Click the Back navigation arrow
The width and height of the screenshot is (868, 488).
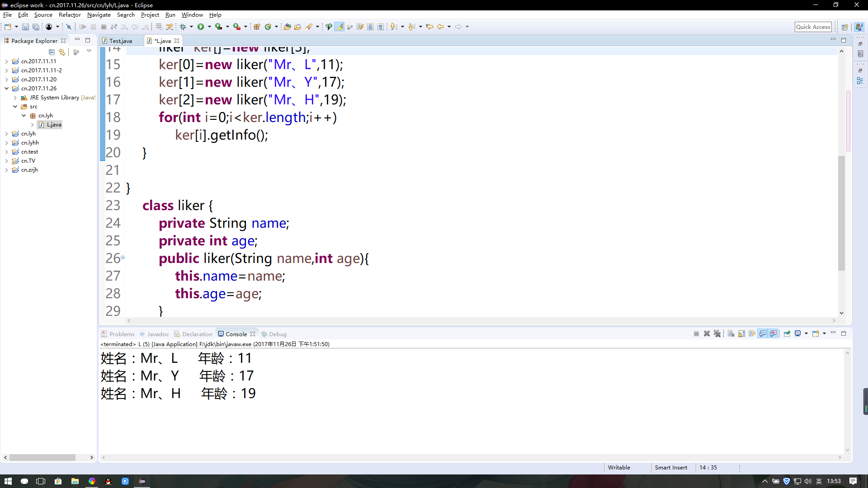click(440, 27)
